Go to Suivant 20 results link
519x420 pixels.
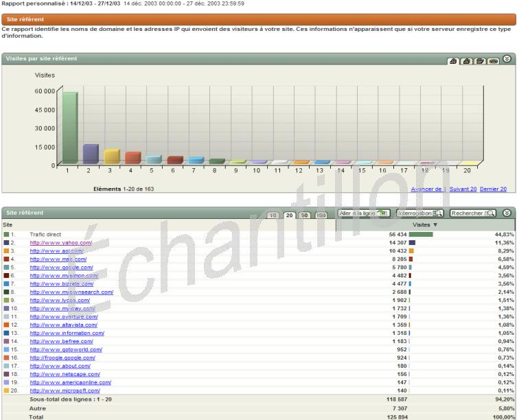(463, 189)
